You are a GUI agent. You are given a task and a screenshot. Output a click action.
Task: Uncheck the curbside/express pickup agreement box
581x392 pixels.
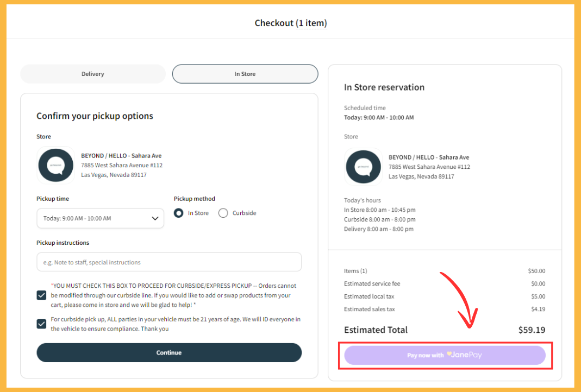coord(41,295)
